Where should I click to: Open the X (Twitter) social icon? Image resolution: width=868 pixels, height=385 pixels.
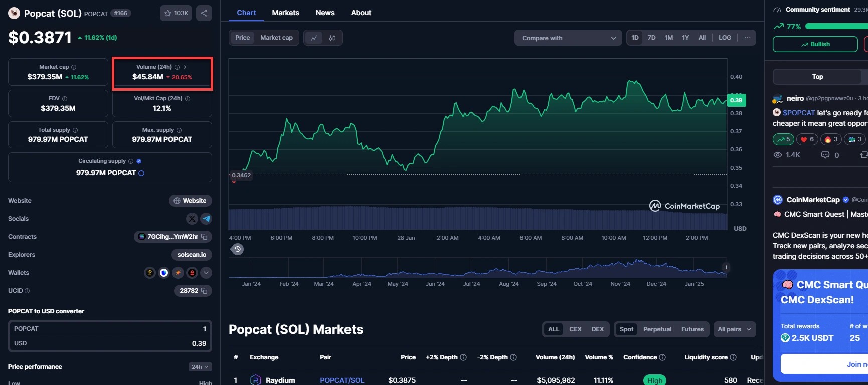coord(192,219)
